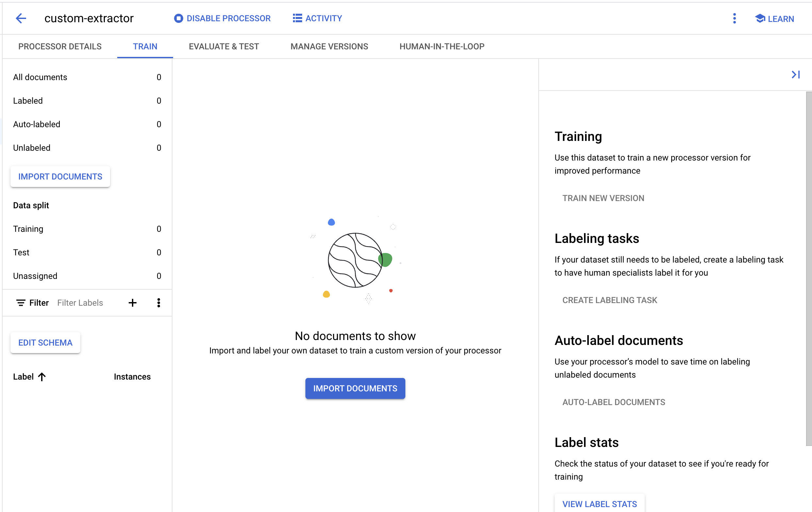Select the Train New Version link

(603, 197)
